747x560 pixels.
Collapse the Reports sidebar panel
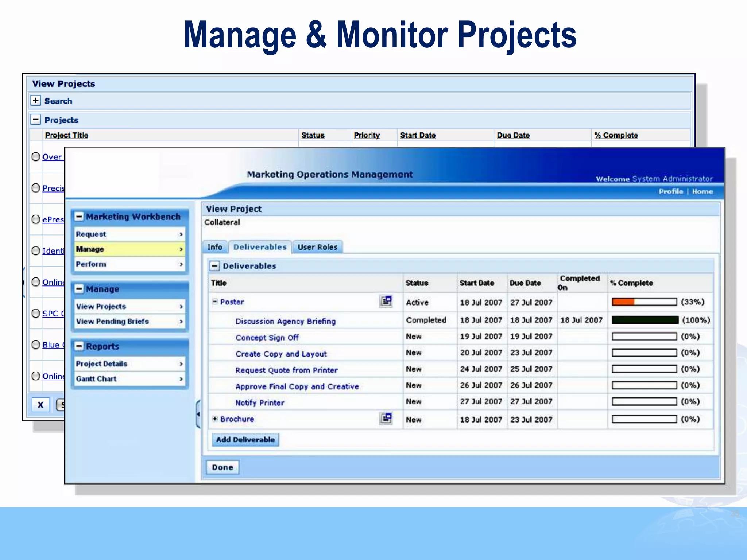pyautogui.click(x=79, y=346)
